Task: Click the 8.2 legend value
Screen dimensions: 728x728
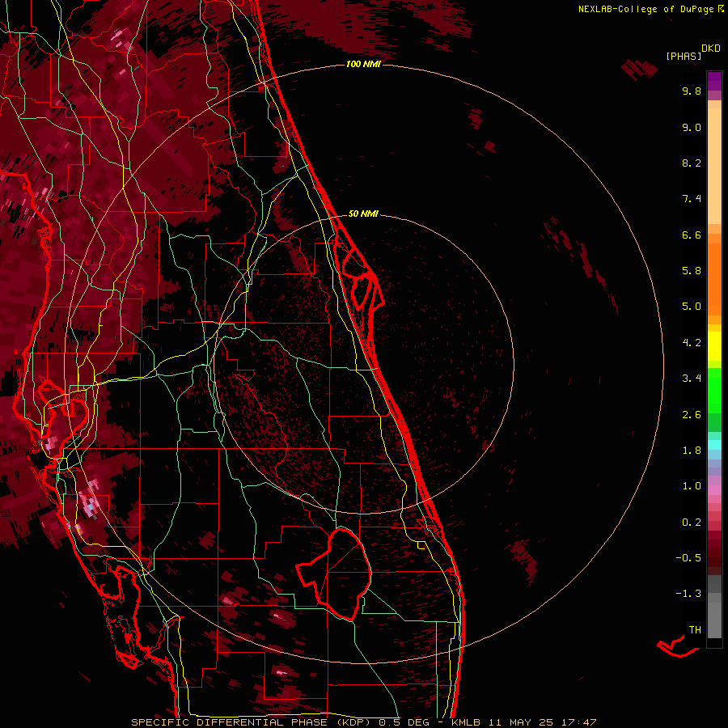Action: point(692,163)
